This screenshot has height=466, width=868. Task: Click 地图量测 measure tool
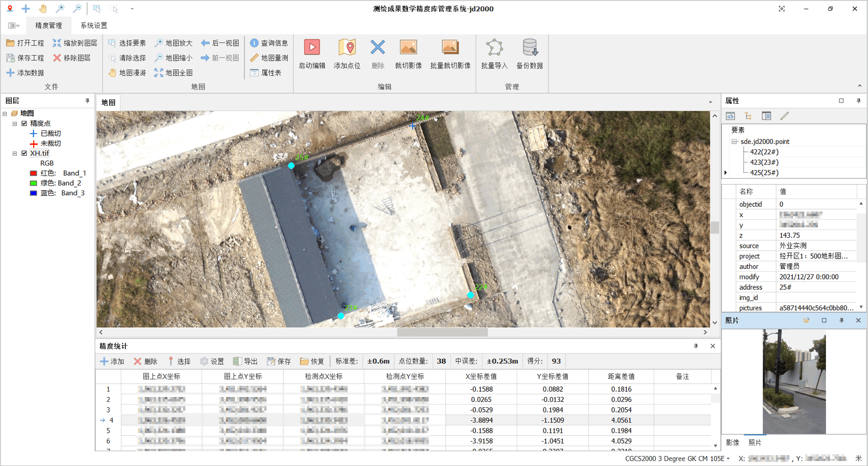(x=269, y=58)
